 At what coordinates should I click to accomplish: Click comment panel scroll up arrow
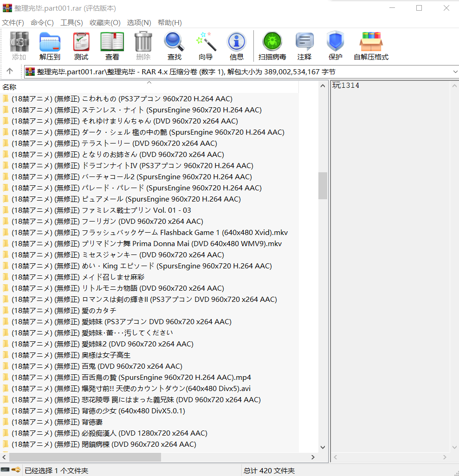[x=454, y=86]
